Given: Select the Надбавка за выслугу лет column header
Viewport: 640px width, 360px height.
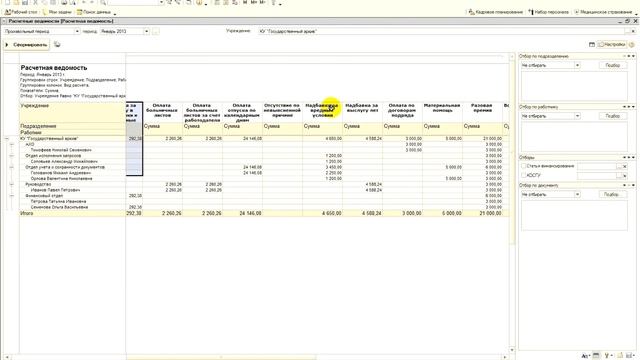Looking at the screenshot, I should point(362,112).
